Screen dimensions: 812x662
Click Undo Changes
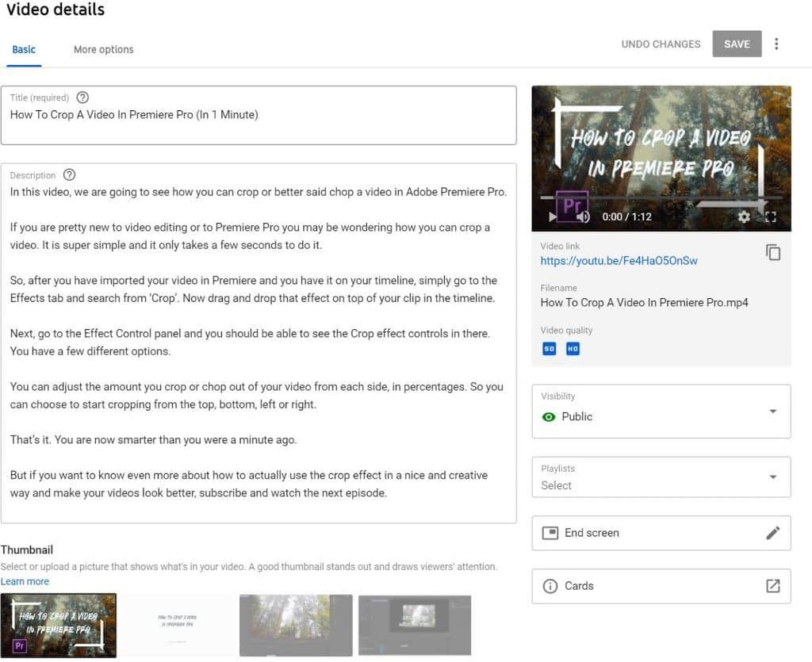point(661,44)
